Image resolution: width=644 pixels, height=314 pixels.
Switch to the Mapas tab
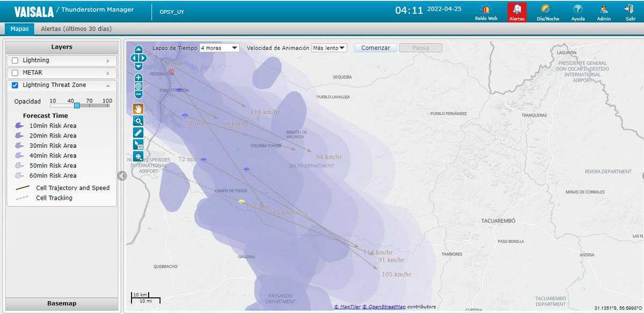tap(19, 29)
